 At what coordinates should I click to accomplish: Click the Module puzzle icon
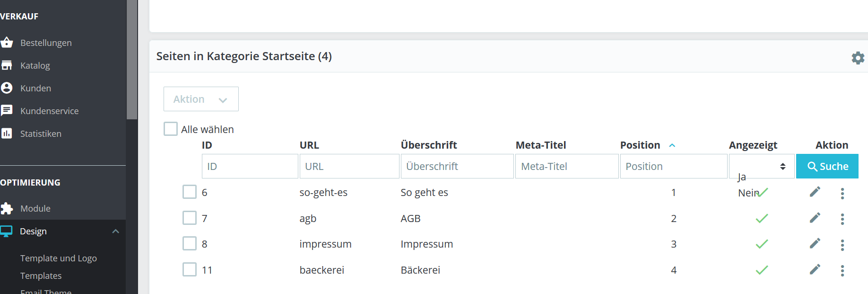7,208
